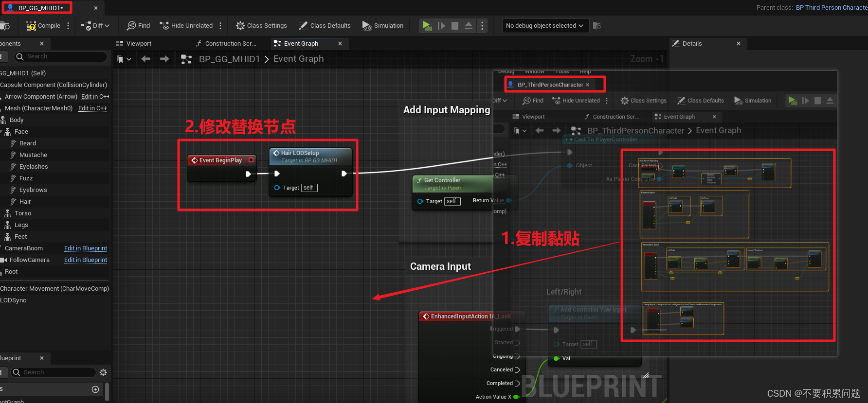Click Class Defaults in overlay window toolbar
The image size is (868, 403).
[701, 101]
